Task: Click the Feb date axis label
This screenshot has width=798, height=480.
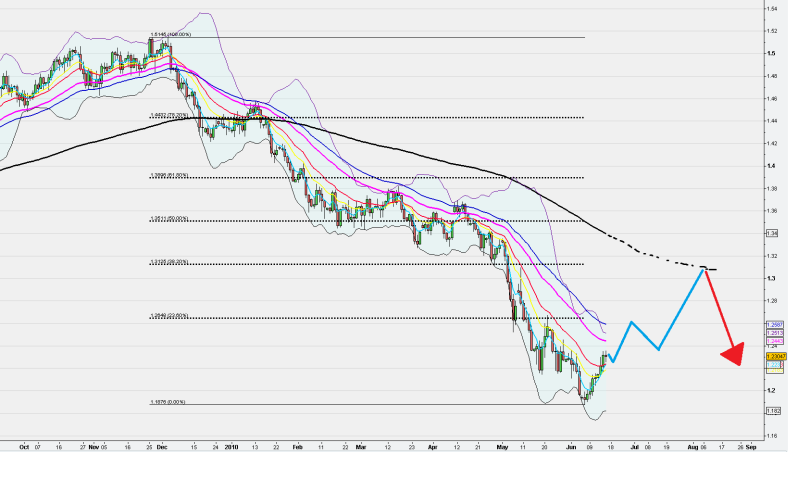Action: coord(298,447)
